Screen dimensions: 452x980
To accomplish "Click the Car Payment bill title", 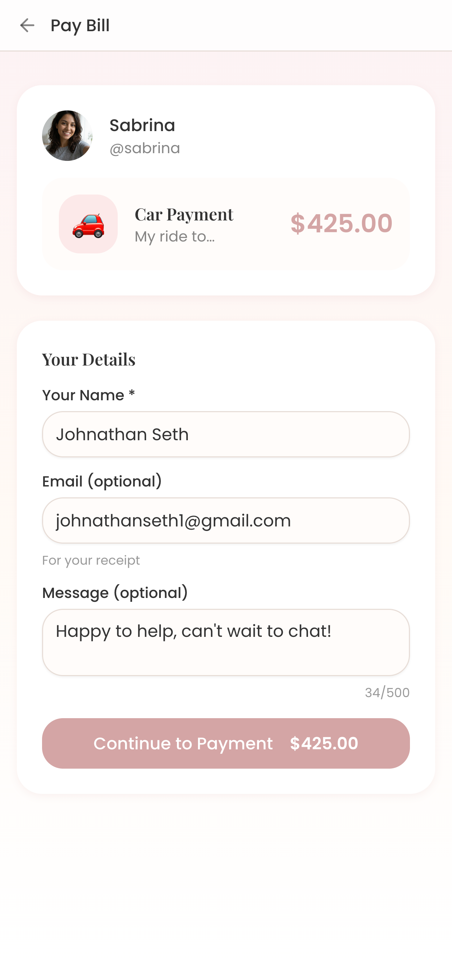I will (x=184, y=214).
